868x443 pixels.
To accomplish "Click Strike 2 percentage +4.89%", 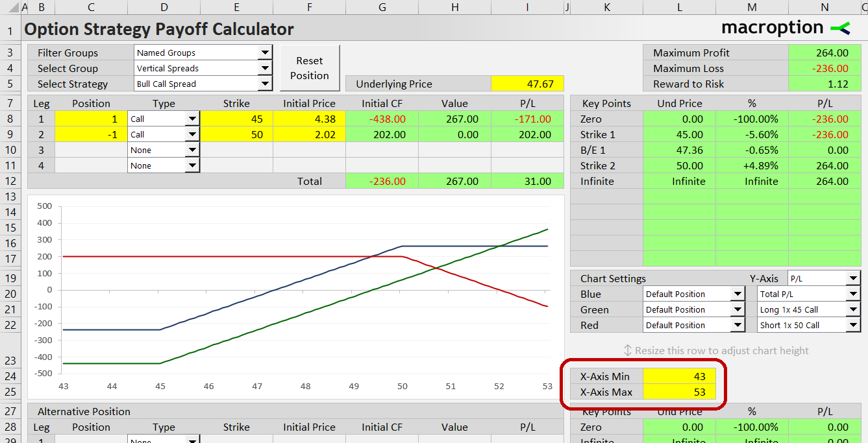I will coord(752,165).
